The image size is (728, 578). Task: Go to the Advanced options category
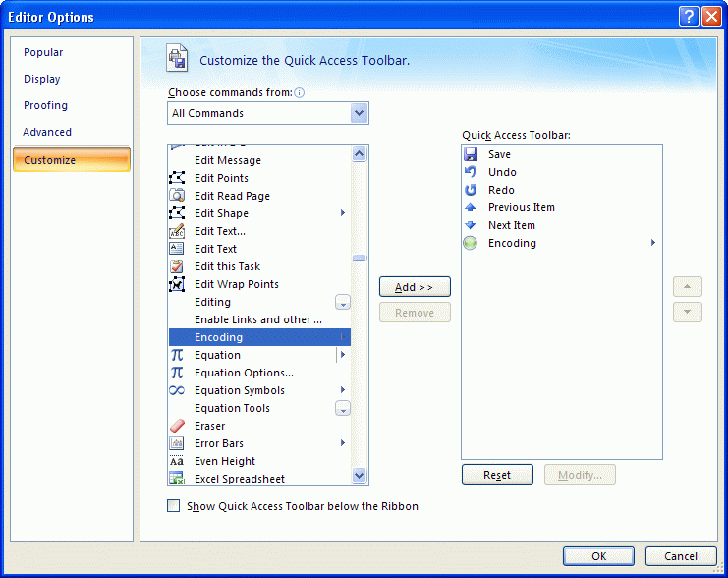[x=47, y=132]
